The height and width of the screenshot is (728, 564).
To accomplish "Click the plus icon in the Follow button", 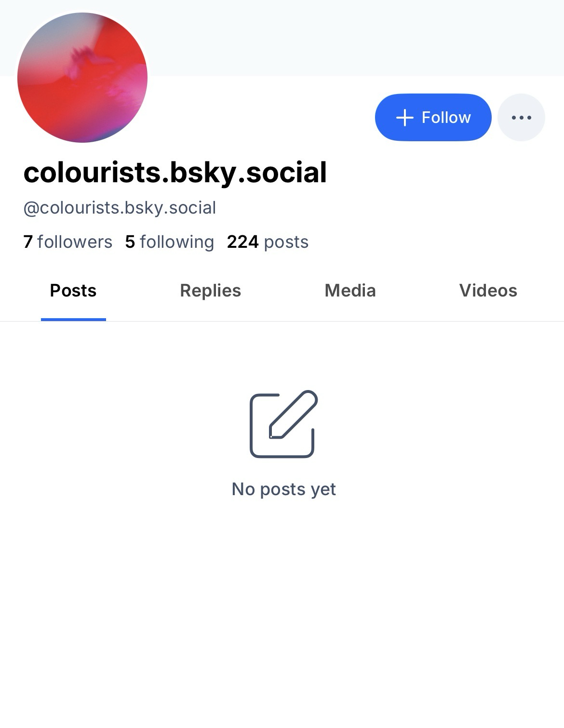I will click(x=405, y=118).
